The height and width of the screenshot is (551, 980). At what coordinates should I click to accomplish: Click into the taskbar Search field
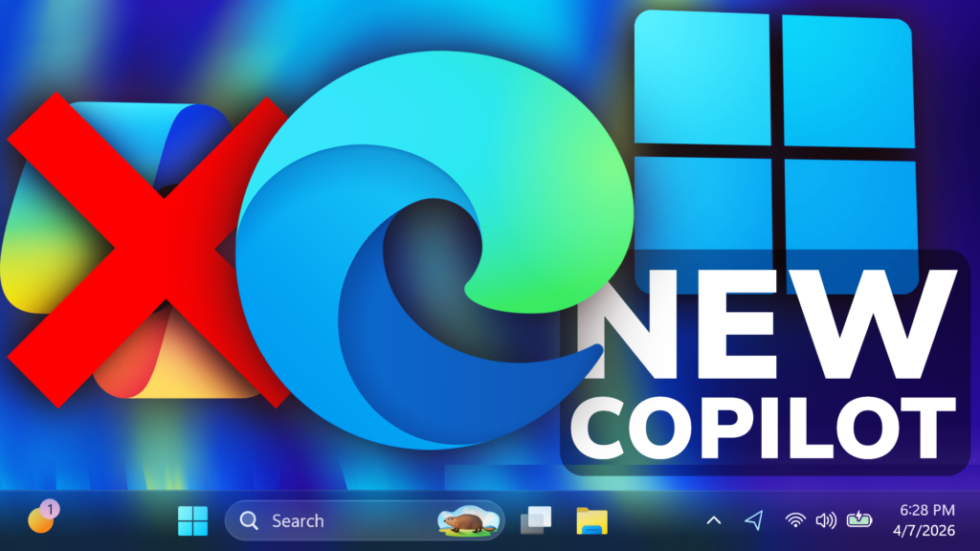[x=325, y=521]
